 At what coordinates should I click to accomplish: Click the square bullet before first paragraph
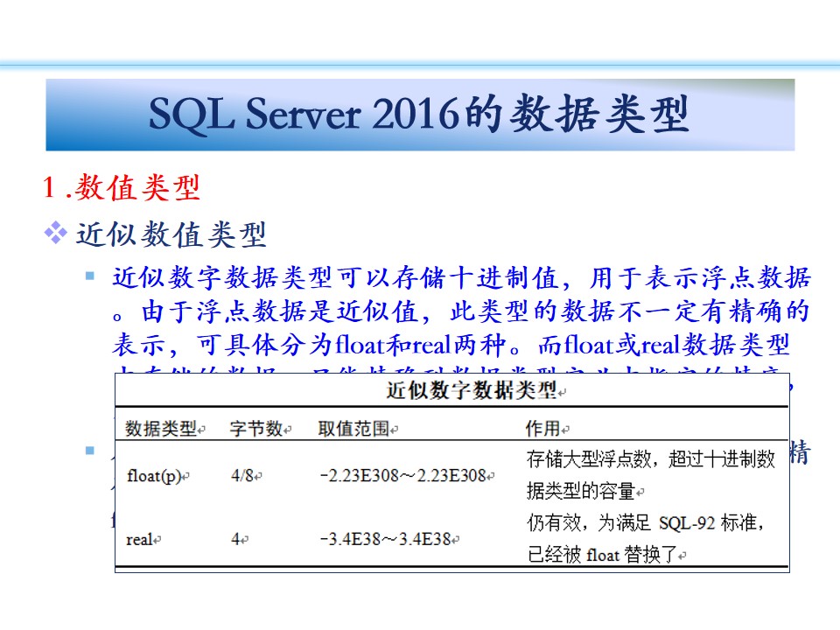(x=90, y=276)
